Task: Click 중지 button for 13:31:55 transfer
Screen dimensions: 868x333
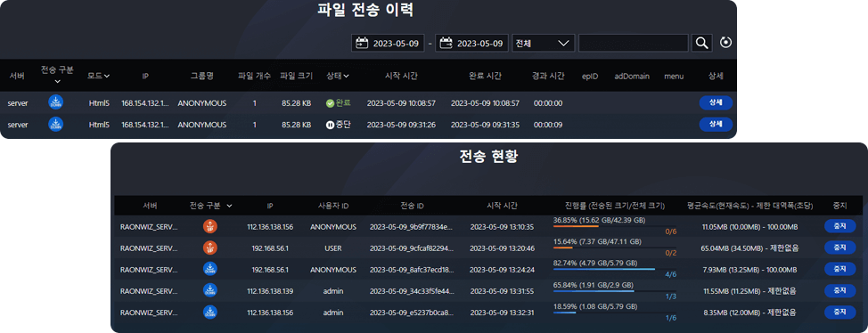Action: coord(839,290)
